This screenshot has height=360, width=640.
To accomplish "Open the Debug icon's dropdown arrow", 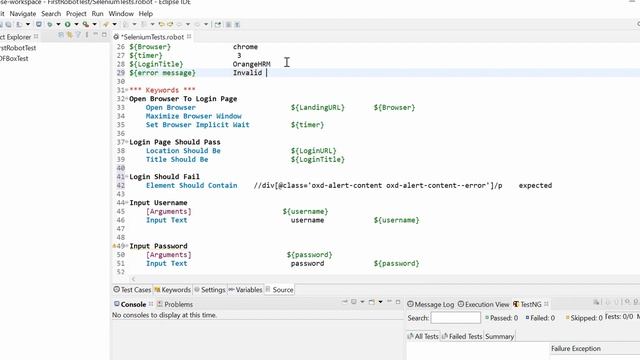I will (x=58, y=24).
